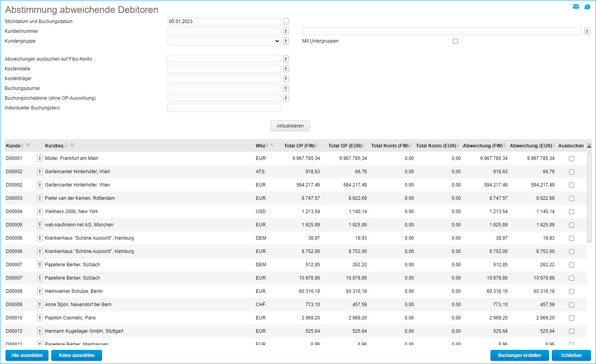Screen dimensions: 596x364
Task: Check Ausbuchen for Heimwerker Schulze row
Action: [x=571, y=292]
